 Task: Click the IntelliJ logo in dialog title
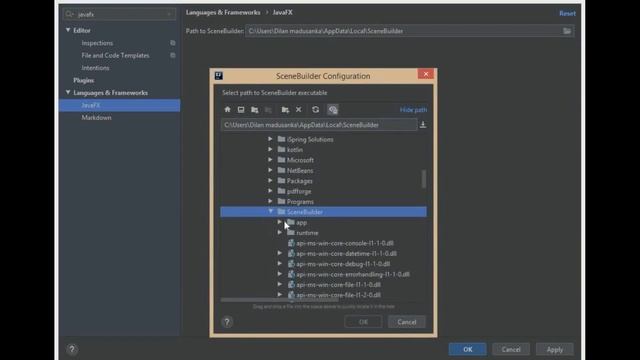pyautogui.click(x=219, y=76)
